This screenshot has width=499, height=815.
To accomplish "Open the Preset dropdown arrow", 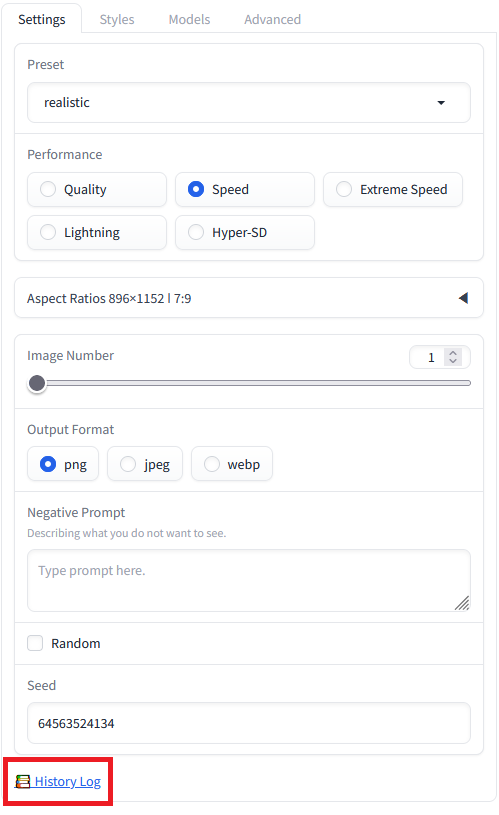I will [441, 102].
